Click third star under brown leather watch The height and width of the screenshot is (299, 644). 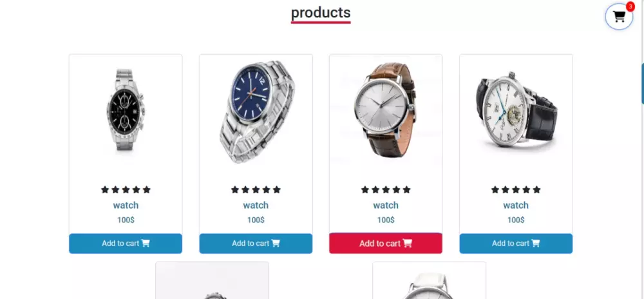[386, 189]
